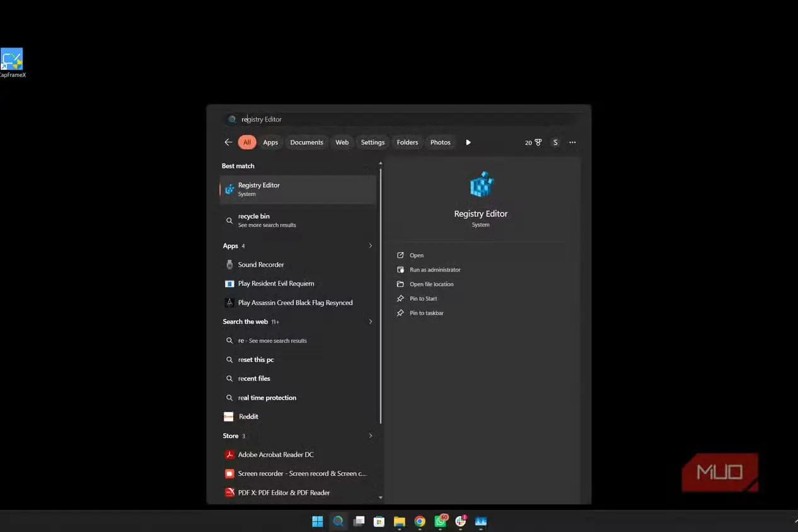
Task: Click the scroll down arrow of results list
Action: [380, 497]
